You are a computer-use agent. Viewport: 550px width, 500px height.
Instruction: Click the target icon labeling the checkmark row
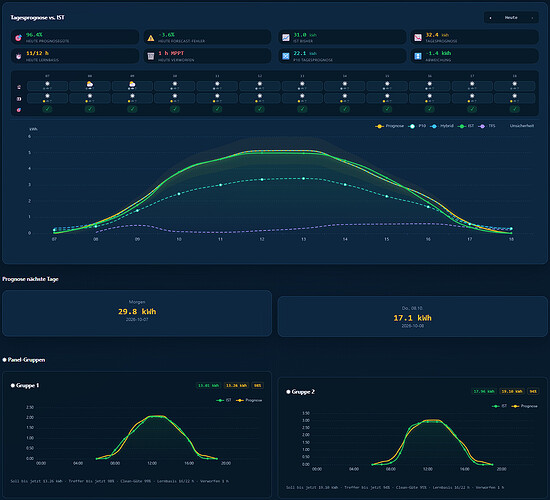(19, 110)
